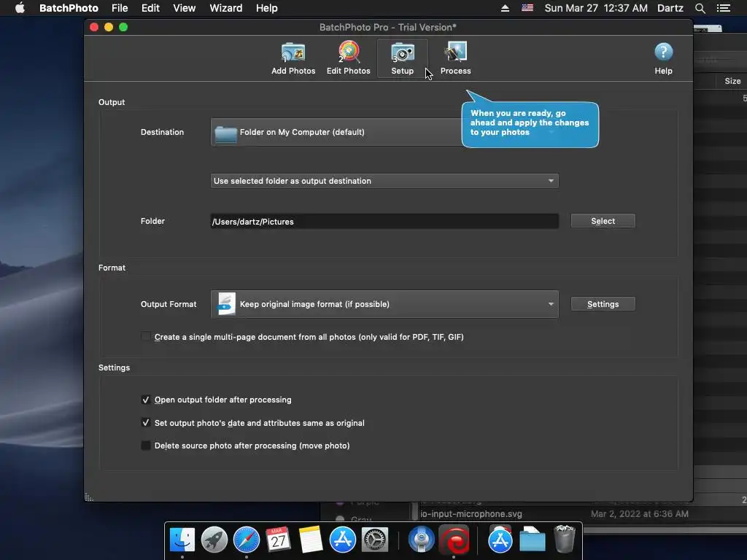Open Notification Center in menu bar
Screen dimensions: 747x560
[x=724, y=8]
